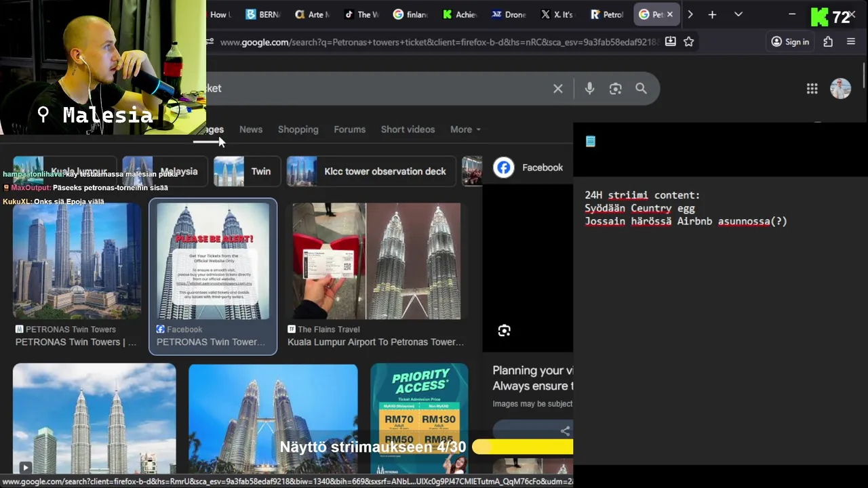Click the 'Jossain härössä Airbnb asunnossa(?)' line
The width and height of the screenshot is (868, 488).
pyautogui.click(x=686, y=221)
